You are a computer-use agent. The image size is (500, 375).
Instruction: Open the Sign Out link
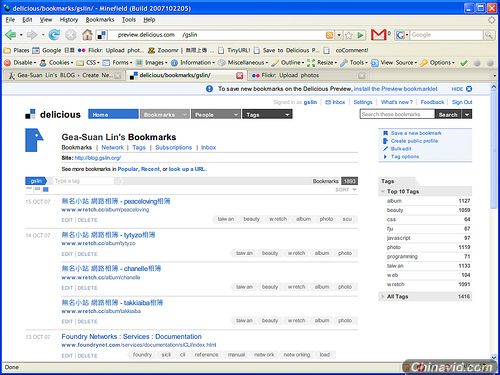click(462, 102)
